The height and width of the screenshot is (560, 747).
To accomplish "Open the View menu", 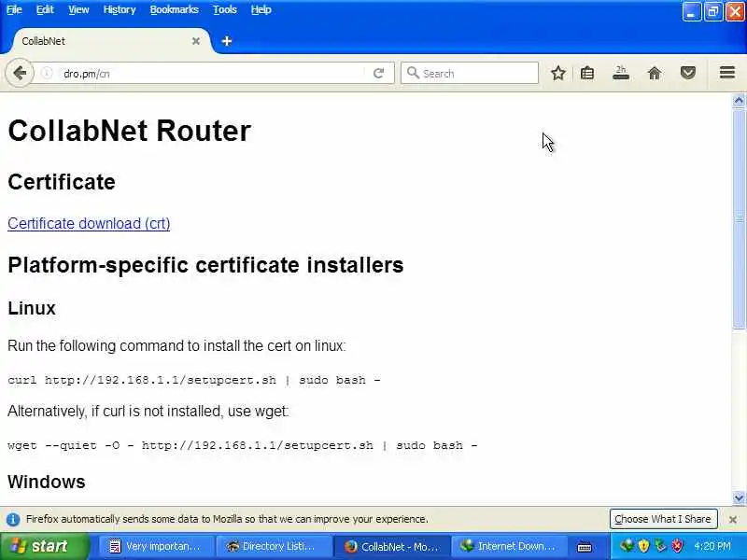I will point(78,9).
